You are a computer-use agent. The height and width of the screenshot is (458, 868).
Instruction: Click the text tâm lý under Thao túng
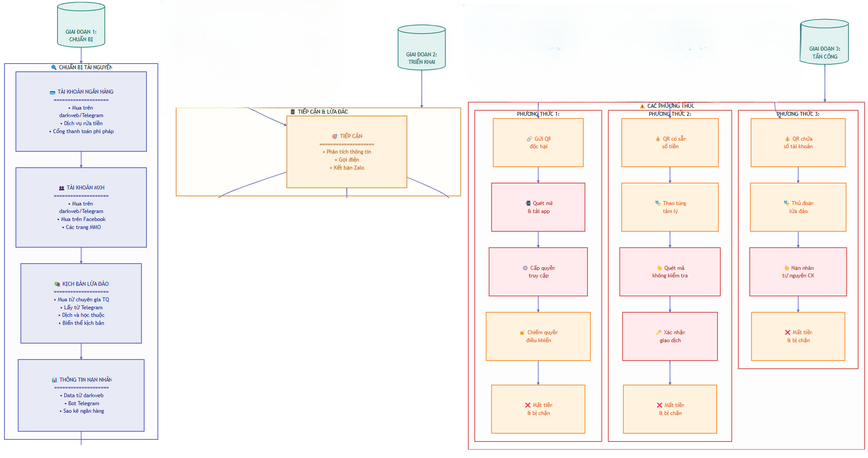coord(670,211)
